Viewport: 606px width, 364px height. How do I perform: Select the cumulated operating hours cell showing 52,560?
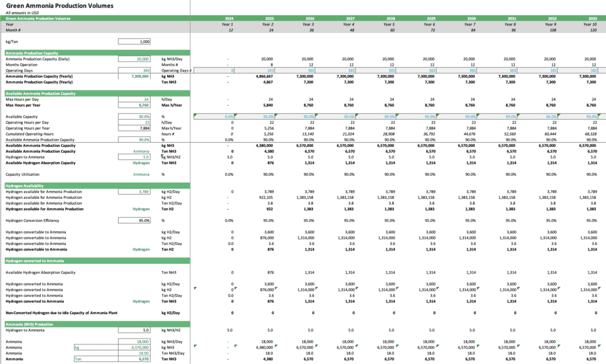click(510, 134)
